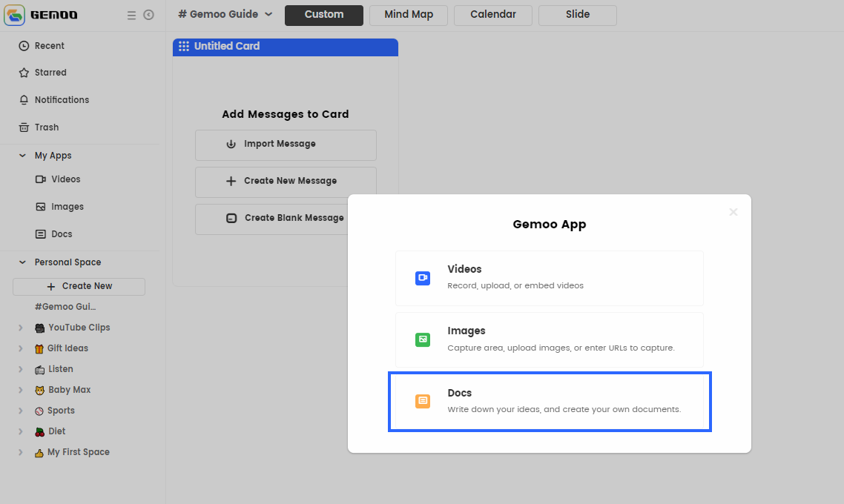Image resolution: width=844 pixels, height=504 pixels.
Task: Switch to the Mind Map view tab
Action: pyautogui.click(x=409, y=15)
